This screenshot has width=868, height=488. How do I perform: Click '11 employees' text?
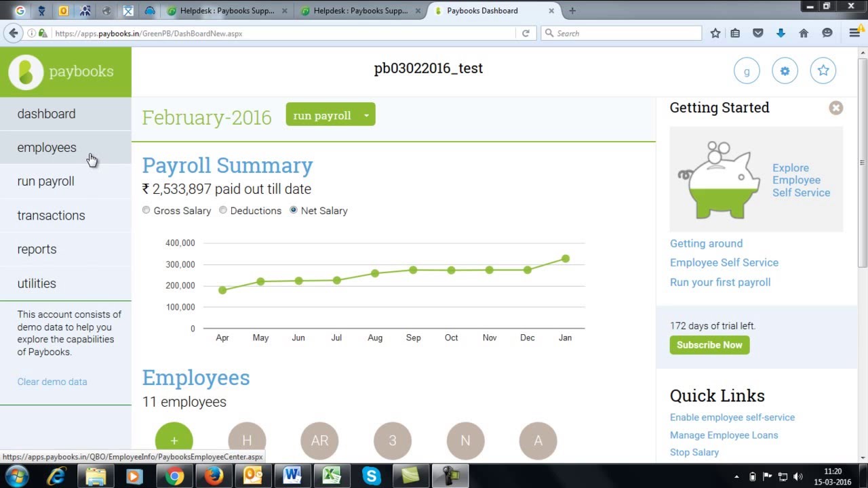pos(184,402)
